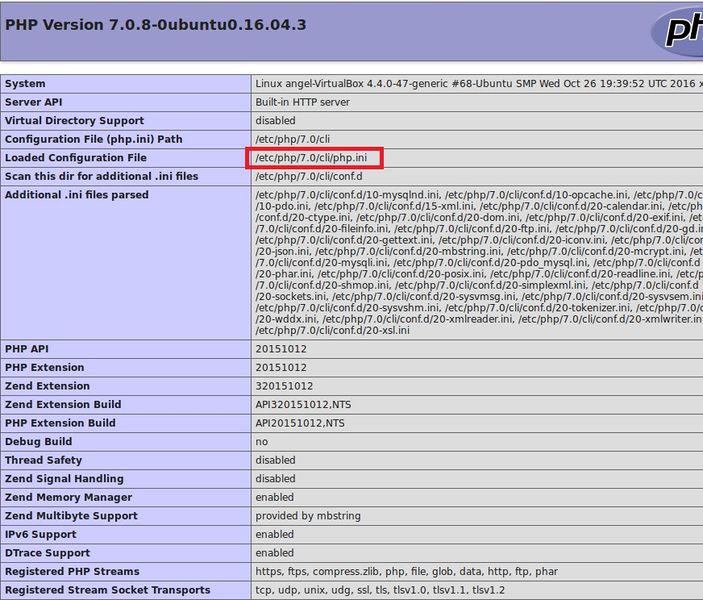Click the Zend Multibyte Support label
The image size is (703, 600).
coord(71,516)
